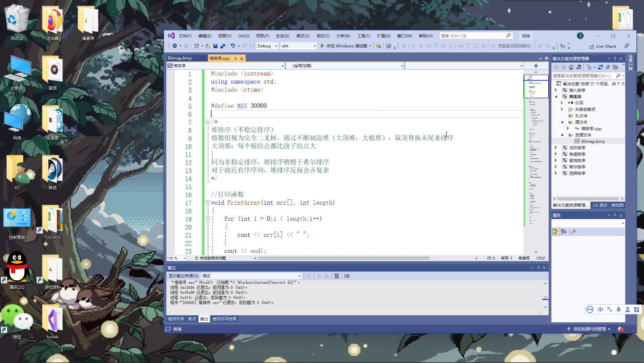Clear the output window contents
The height and width of the screenshot is (363, 644).
point(336,275)
